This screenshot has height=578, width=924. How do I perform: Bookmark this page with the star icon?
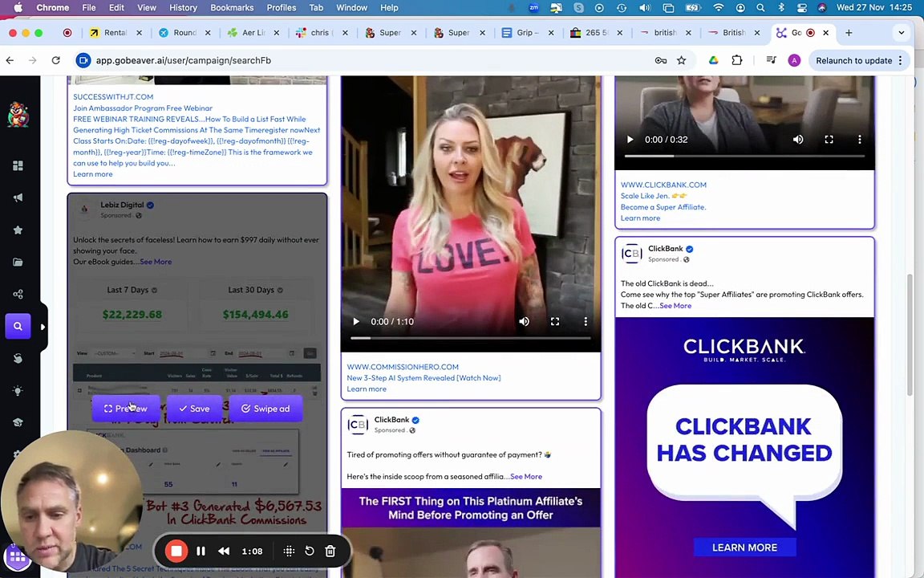pos(681,60)
